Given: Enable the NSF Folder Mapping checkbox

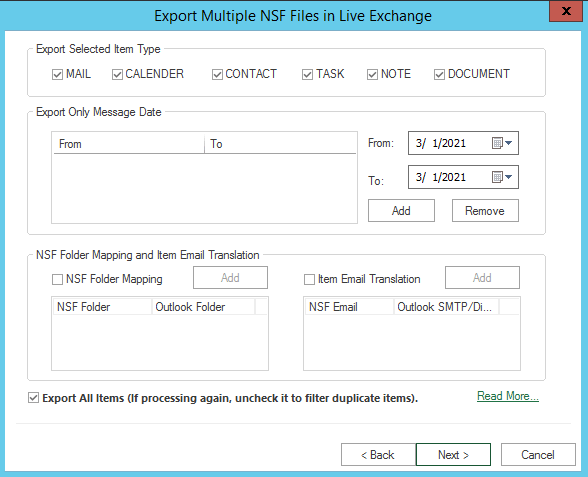Looking at the screenshot, I should (57, 279).
